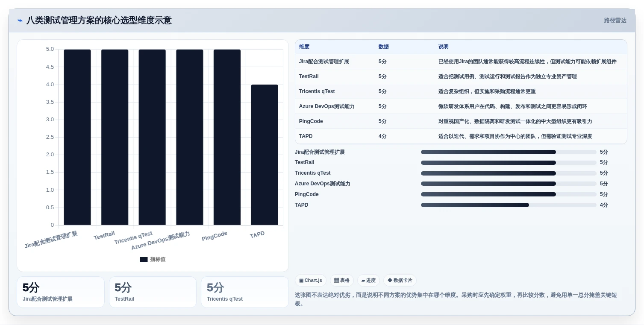
Task: Click the Tricentis qTest bar in chart
Action: point(152,137)
